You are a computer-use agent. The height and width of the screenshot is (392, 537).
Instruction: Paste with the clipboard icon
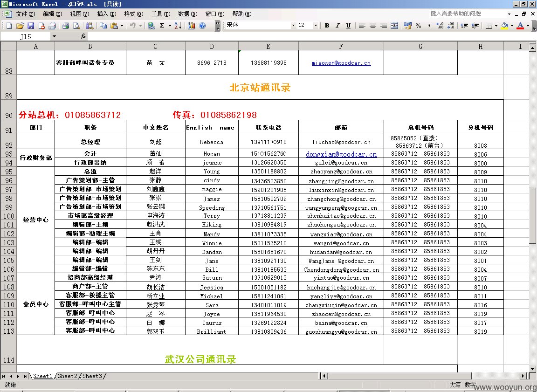114,26
